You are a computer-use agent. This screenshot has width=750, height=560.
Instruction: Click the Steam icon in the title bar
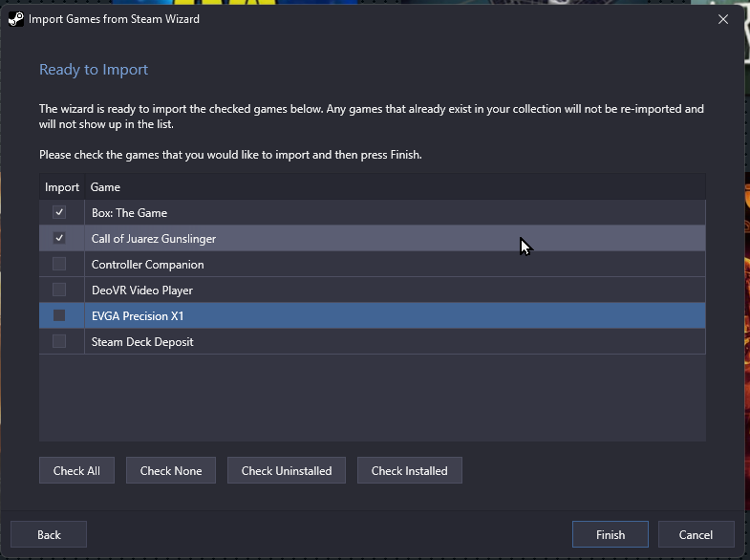point(16,19)
